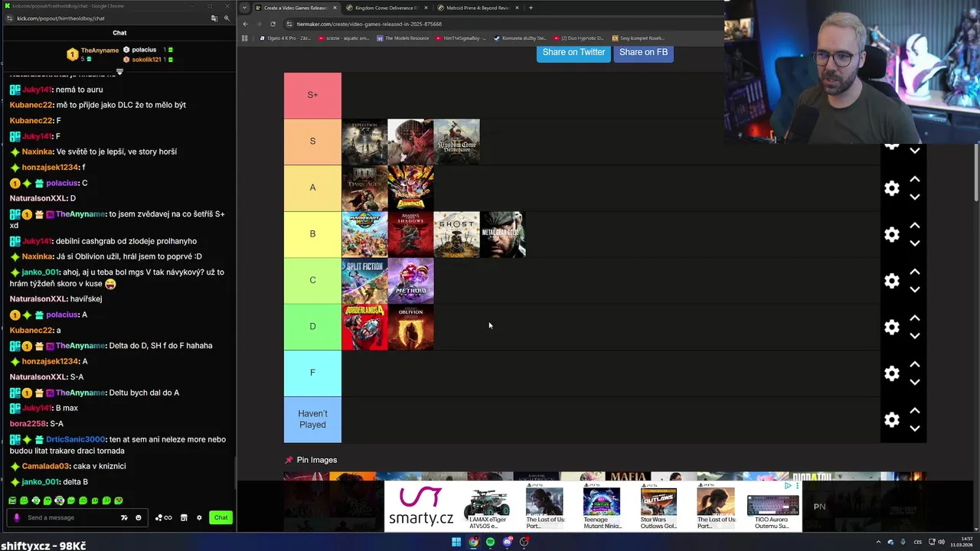Open the bookmarks apps grid icon
The width and height of the screenshot is (980, 551).
(245, 37)
